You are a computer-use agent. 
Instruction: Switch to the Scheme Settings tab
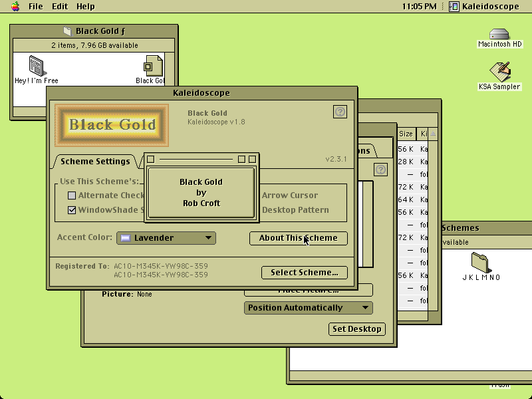[95, 161]
